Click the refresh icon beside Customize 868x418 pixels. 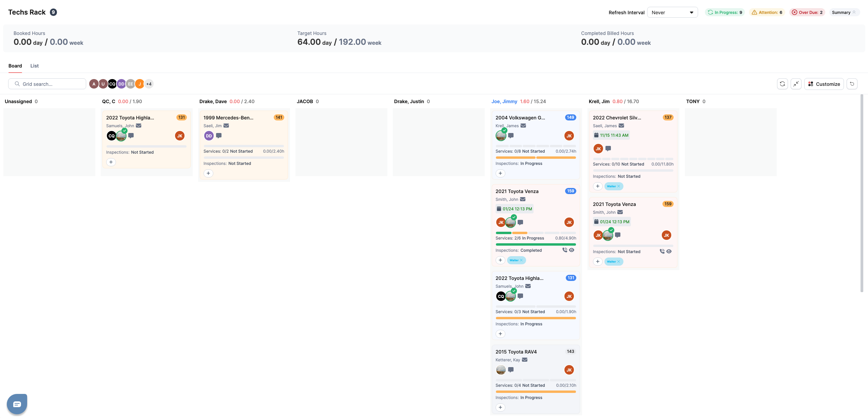click(782, 84)
